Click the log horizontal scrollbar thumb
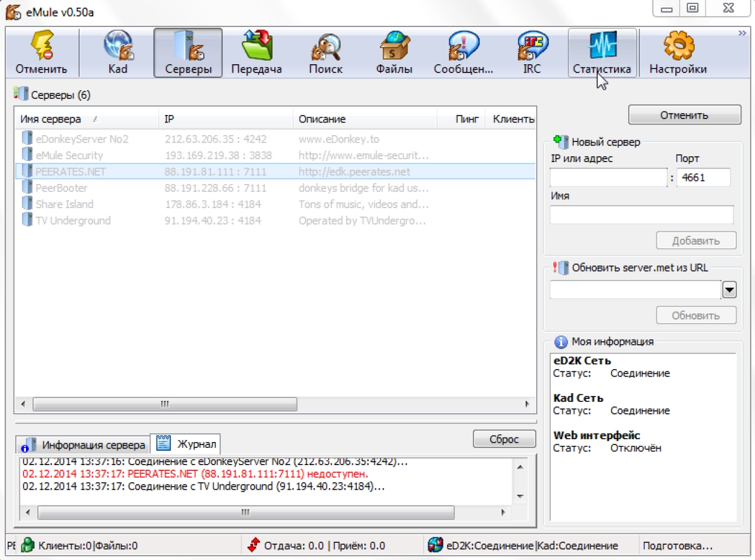 coord(245,512)
